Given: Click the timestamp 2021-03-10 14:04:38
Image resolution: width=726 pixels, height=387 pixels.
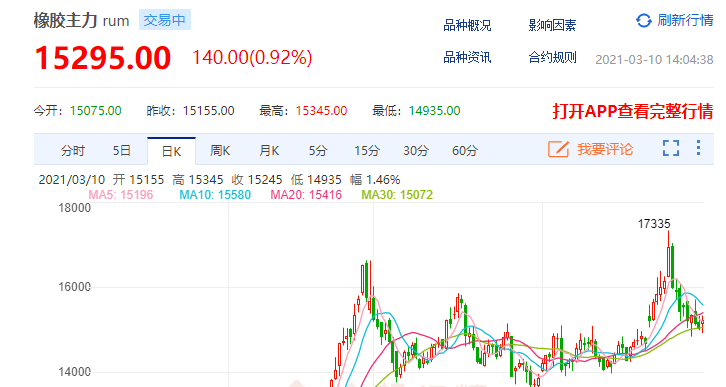Looking at the screenshot, I should (654, 60).
